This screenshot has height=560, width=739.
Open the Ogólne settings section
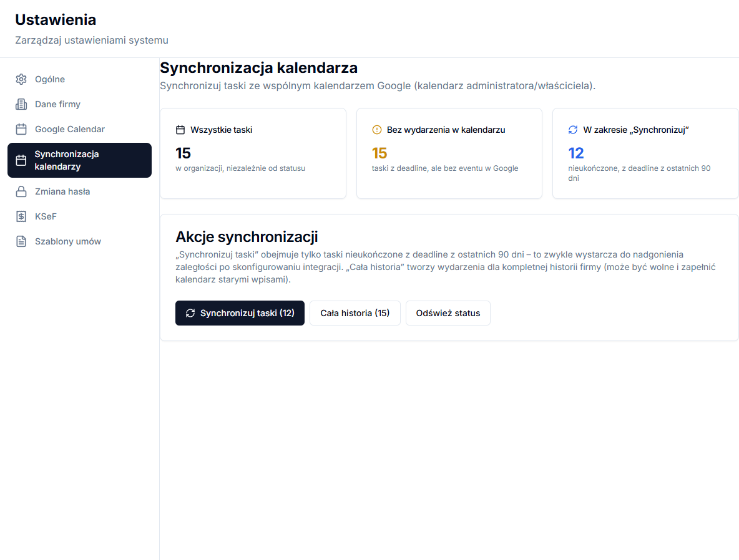coord(80,79)
